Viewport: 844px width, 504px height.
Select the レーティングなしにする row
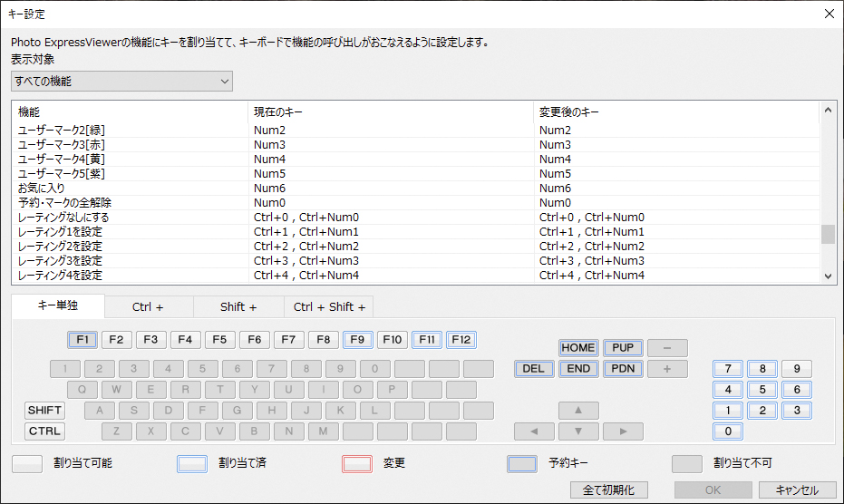coord(415,218)
